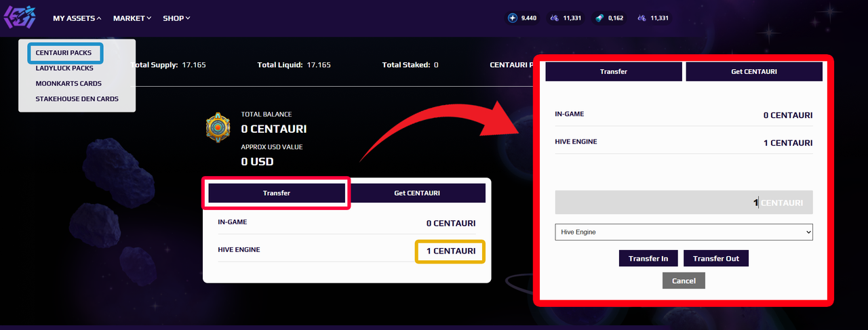
Task: Click the 0 CENTAURI total balance value
Action: pyautogui.click(x=274, y=129)
